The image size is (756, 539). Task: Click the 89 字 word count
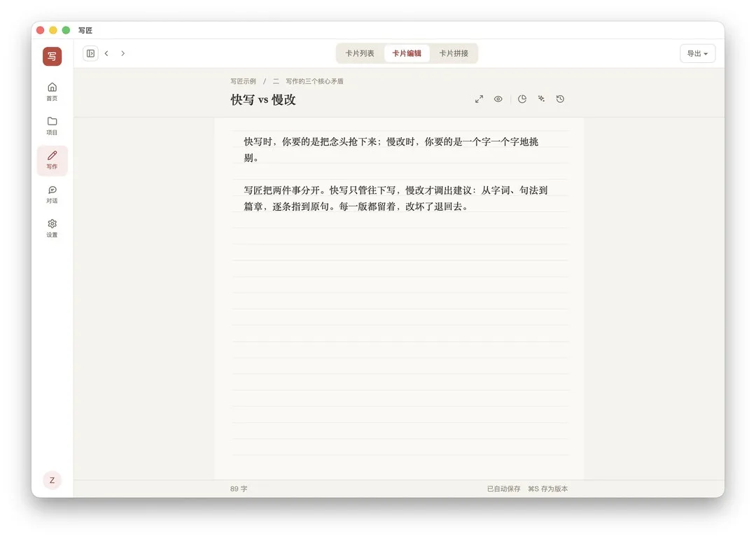coord(239,489)
